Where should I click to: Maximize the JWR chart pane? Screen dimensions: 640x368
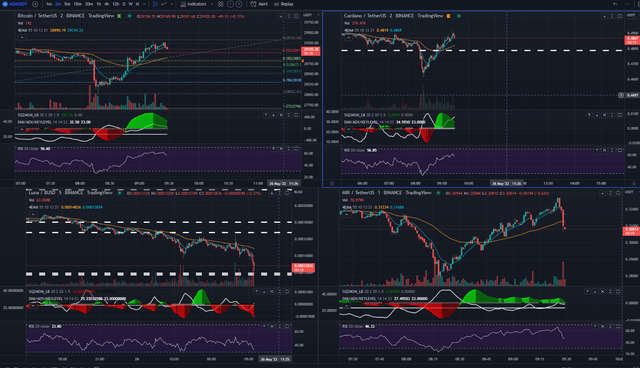pyautogui.click(x=618, y=193)
